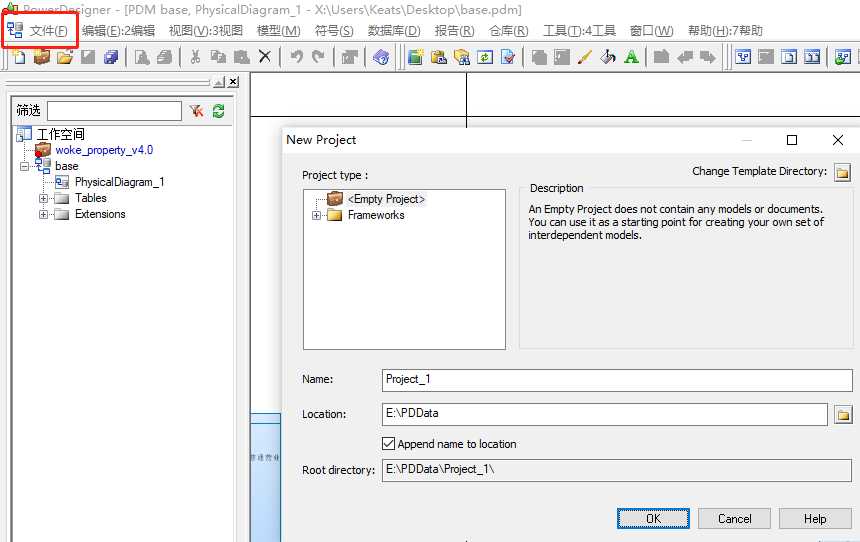Open the 报告(R) menu
The width and height of the screenshot is (860, 542).
[454, 31]
